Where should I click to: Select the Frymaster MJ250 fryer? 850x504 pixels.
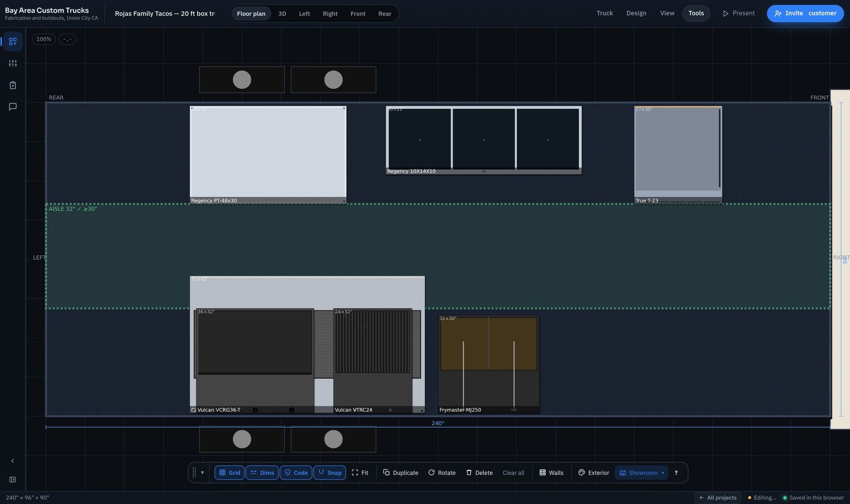tap(489, 364)
